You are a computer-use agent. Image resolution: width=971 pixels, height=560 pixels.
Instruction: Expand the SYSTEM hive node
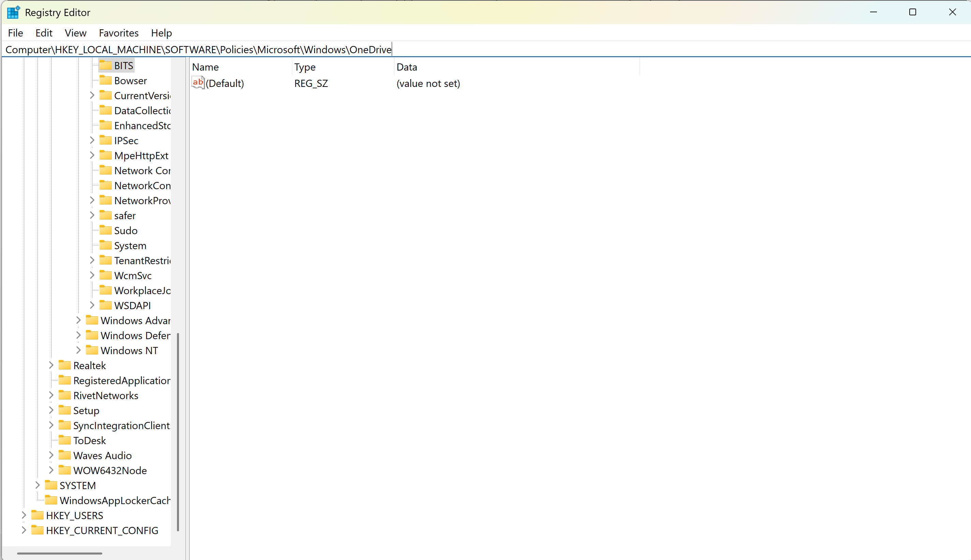pyautogui.click(x=37, y=485)
